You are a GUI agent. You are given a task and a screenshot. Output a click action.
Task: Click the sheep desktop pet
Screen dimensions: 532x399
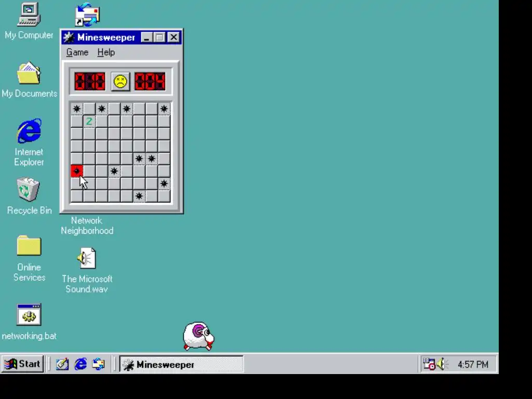[198, 336]
